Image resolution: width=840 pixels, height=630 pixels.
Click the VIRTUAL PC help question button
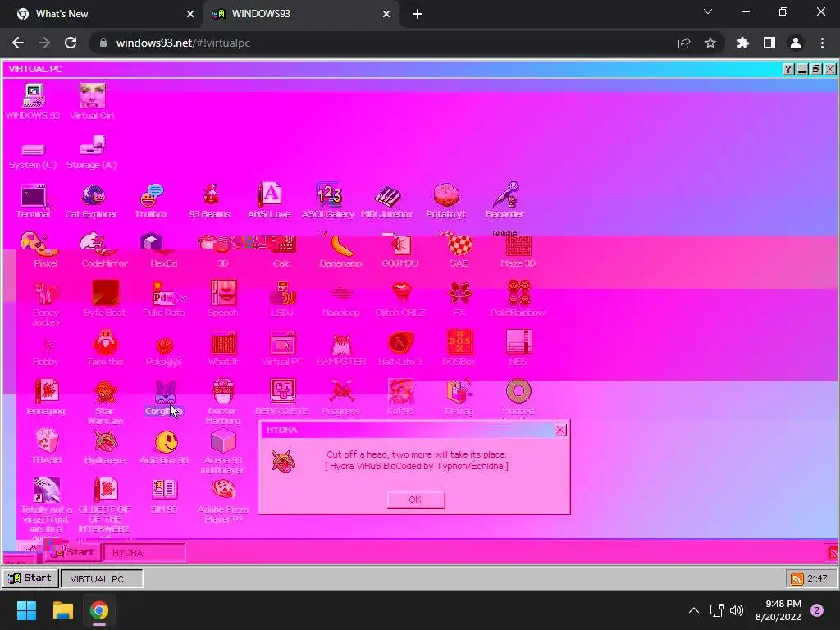(788, 69)
